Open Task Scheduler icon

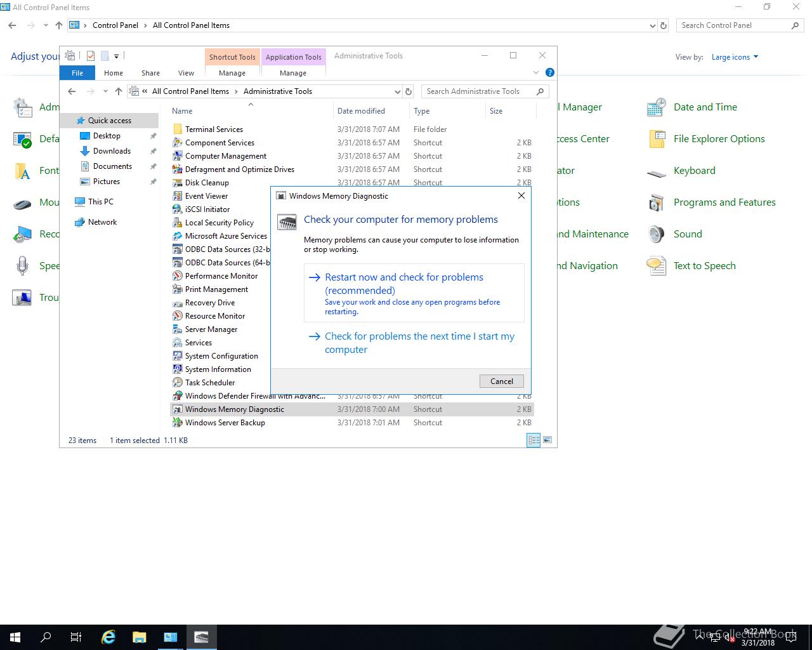pyautogui.click(x=178, y=383)
